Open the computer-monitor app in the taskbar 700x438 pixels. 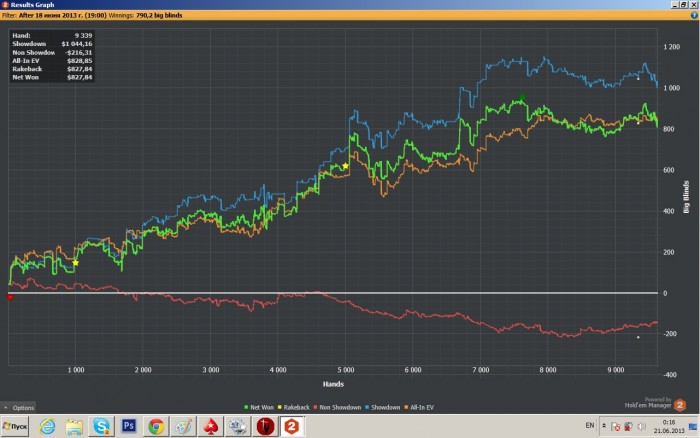click(238, 426)
